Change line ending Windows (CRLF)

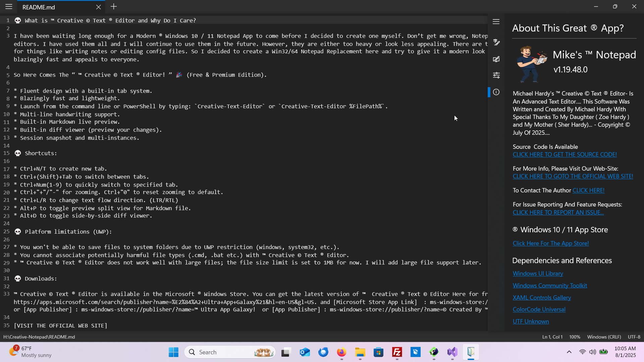(604, 337)
